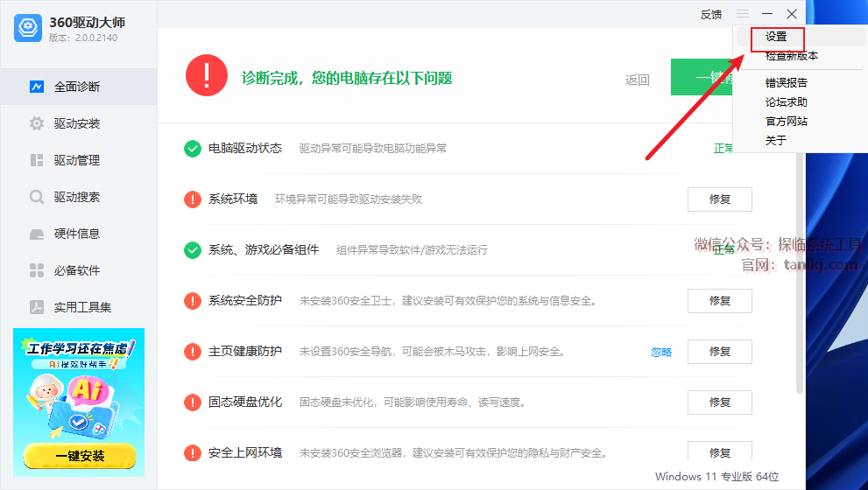Click 修复 for 安全上网环境
868x490 pixels.
(720, 451)
